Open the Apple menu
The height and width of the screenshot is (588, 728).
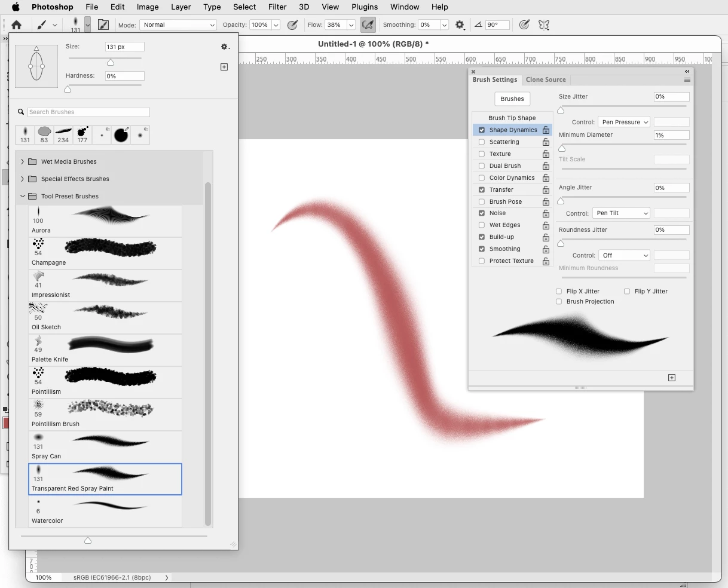pyautogui.click(x=16, y=7)
